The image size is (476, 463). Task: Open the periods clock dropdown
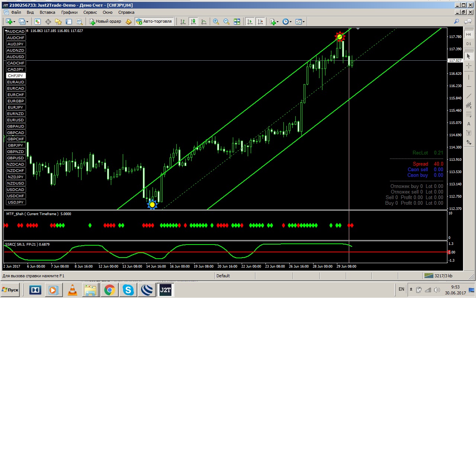(287, 22)
